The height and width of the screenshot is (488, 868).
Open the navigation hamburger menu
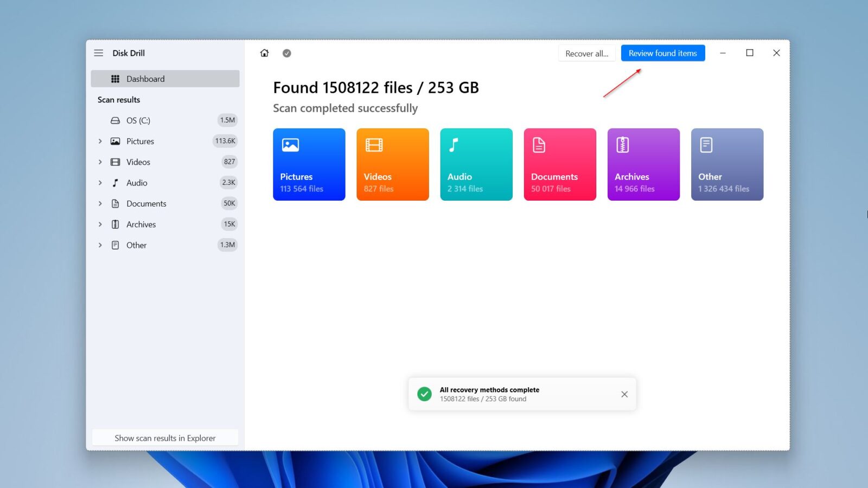(x=99, y=53)
